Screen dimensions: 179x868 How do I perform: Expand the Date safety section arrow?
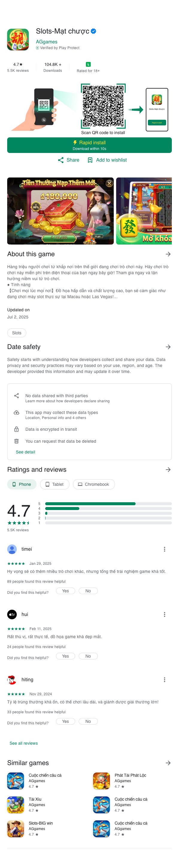[x=168, y=347]
